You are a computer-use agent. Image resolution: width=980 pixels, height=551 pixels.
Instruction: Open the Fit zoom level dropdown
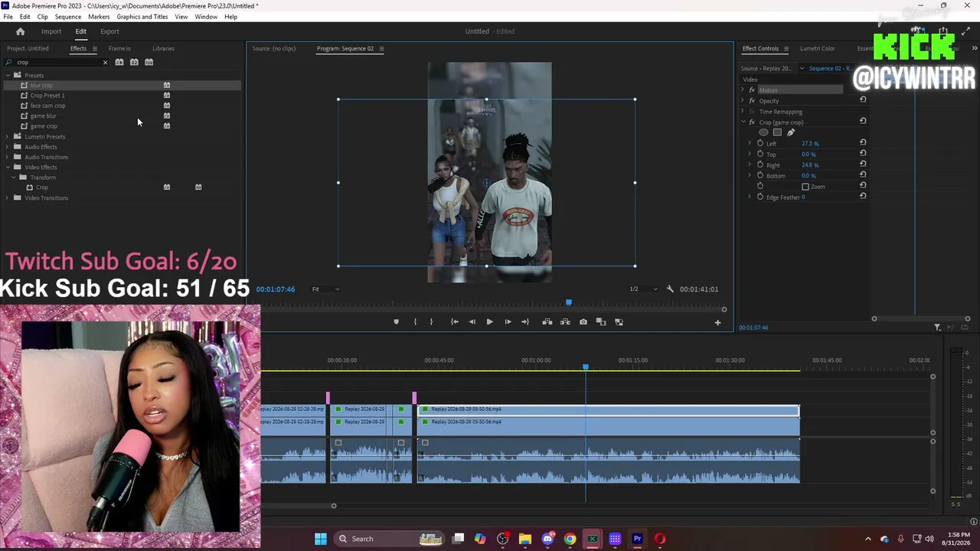(325, 289)
